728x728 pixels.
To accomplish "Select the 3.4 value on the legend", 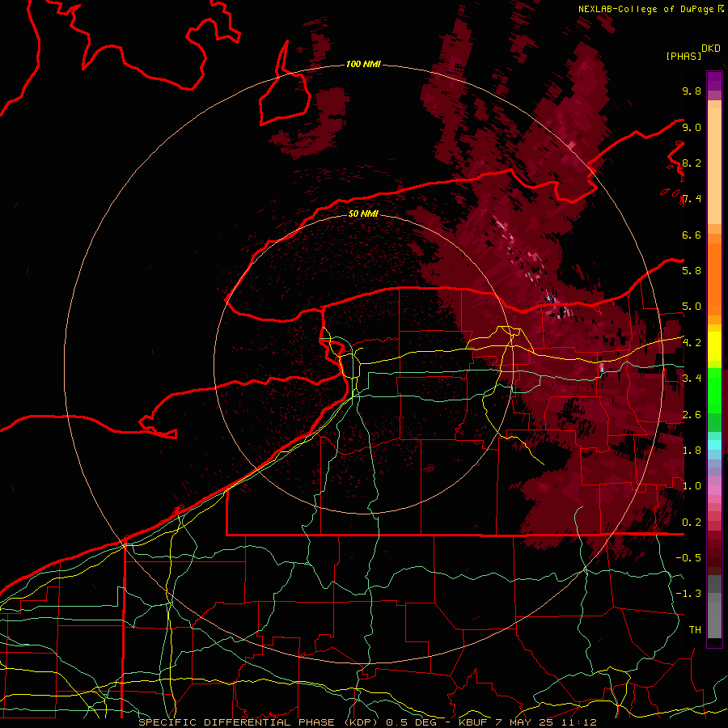I will tap(692, 379).
